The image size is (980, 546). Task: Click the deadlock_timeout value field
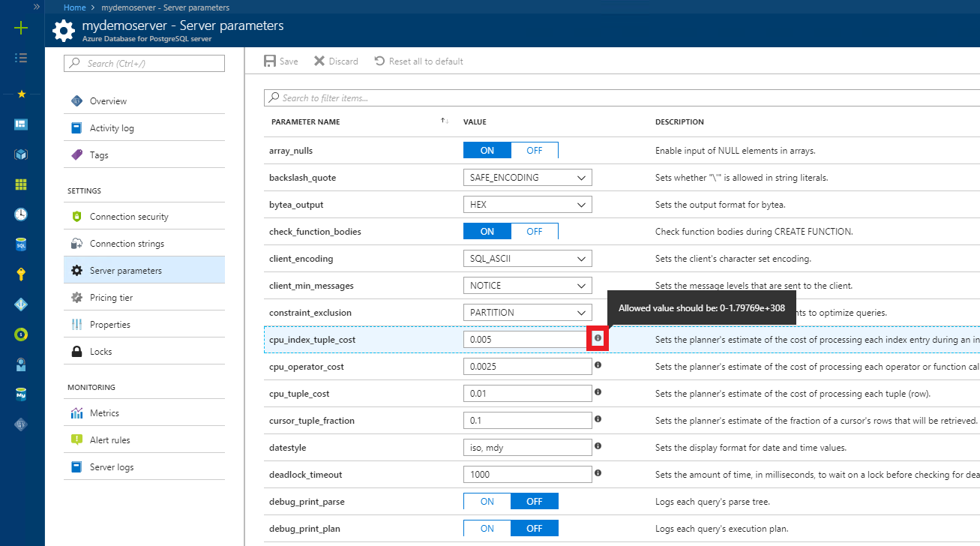pyautogui.click(x=528, y=475)
